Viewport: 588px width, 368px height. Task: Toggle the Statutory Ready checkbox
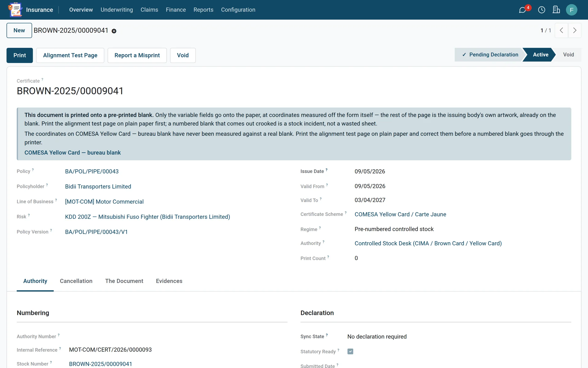(350, 351)
